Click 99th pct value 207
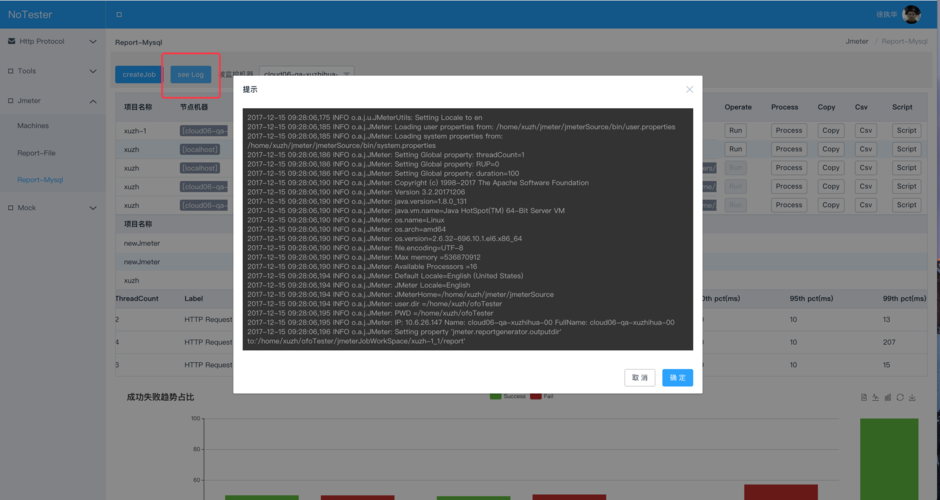Screen dimensions: 940x500 [x=889, y=342]
